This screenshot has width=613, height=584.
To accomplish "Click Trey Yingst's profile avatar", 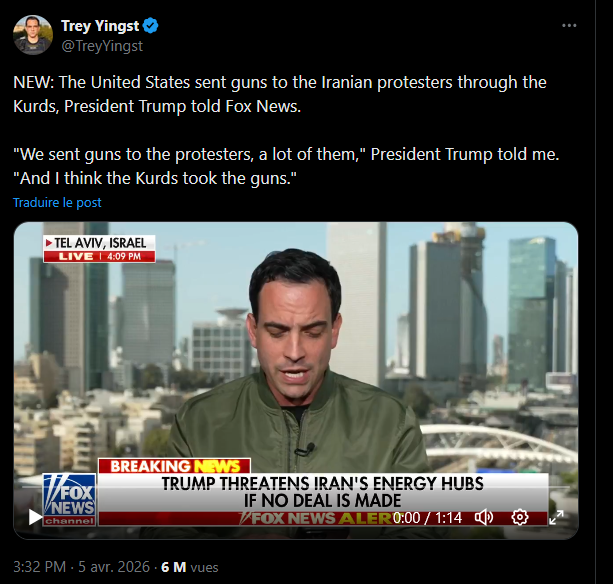I will click(x=32, y=35).
